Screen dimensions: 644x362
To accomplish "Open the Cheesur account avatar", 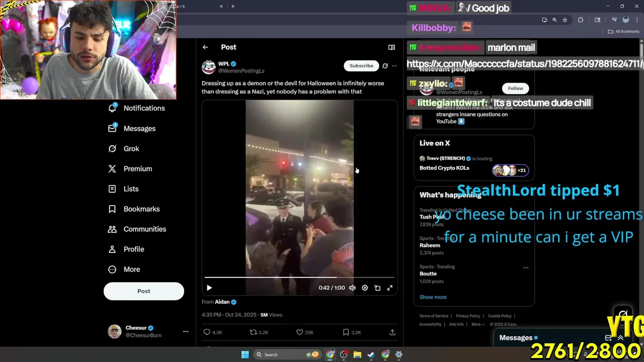I will click(115, 331).
